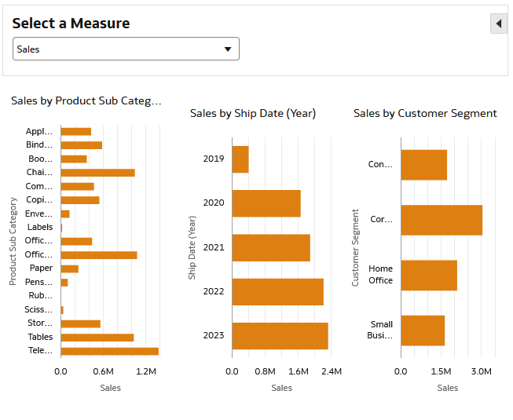This screenshot has height=420, width=513.
Task: Click the Sales by Ship Date (Year) title
Action: pos(253,113)
